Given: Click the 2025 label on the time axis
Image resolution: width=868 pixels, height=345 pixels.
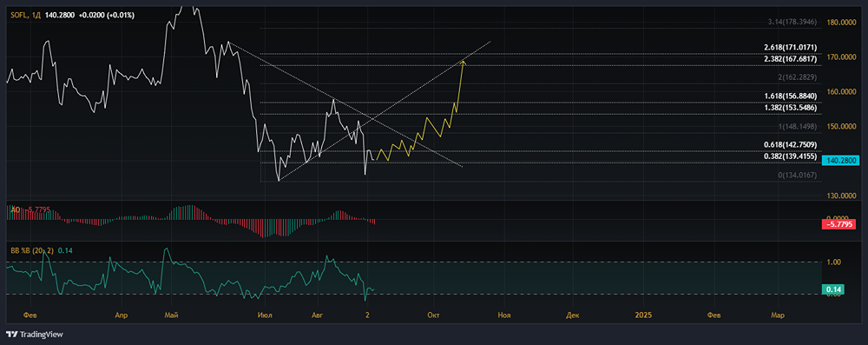Looking at the screenshot, I should coord(644,315).
